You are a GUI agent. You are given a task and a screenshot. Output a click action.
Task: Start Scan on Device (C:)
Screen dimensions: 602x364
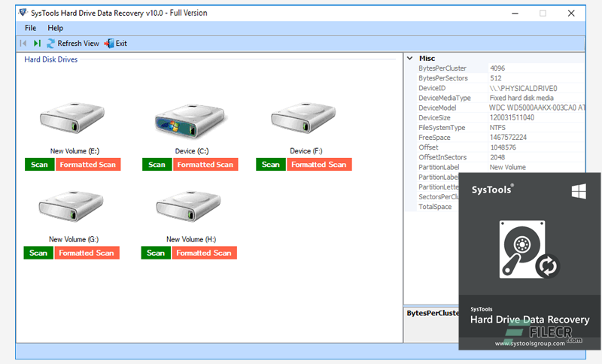point(157,165)
